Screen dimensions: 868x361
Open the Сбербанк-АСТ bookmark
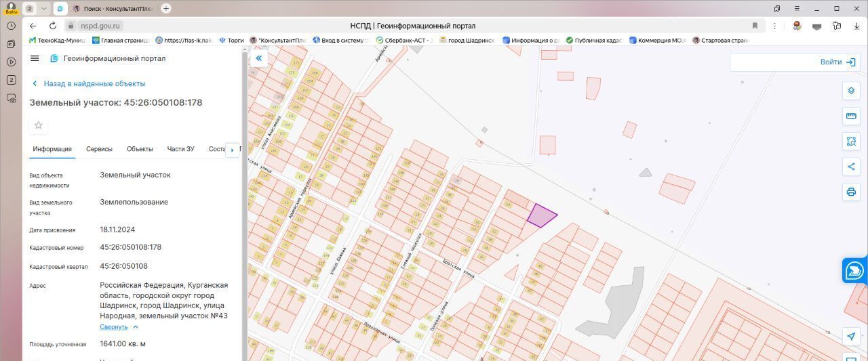pyautogui.click(x=404, y=40)
